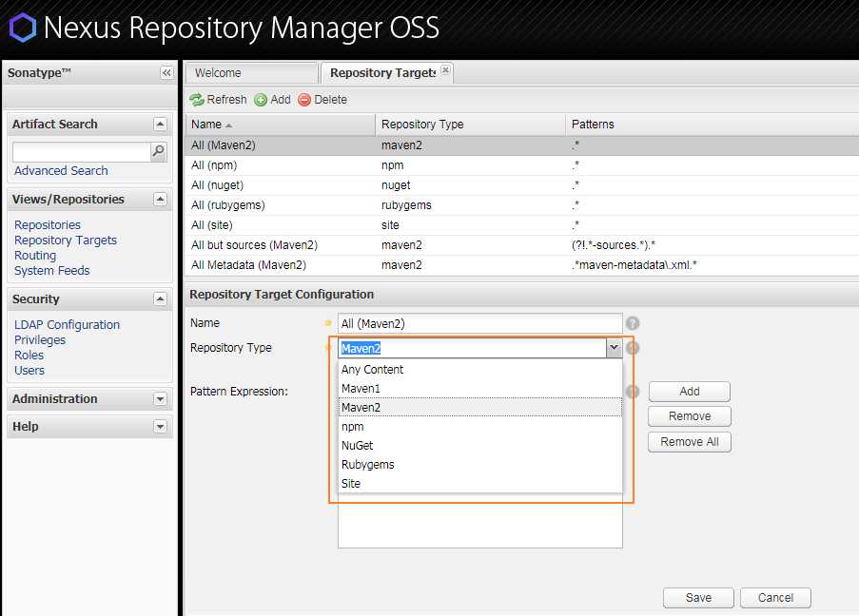Select the All (Maven2) table row
This screenshot has width=859, height=616.
pos(521,145)
